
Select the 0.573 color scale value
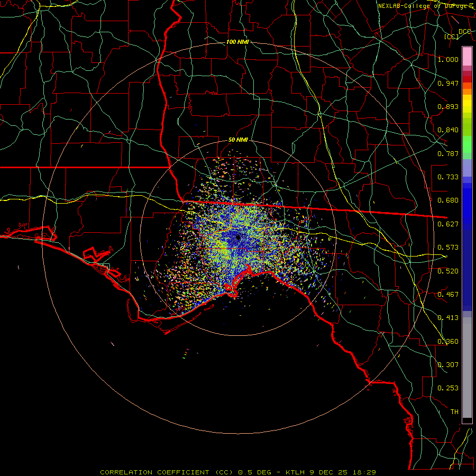(x=448, y=248)
